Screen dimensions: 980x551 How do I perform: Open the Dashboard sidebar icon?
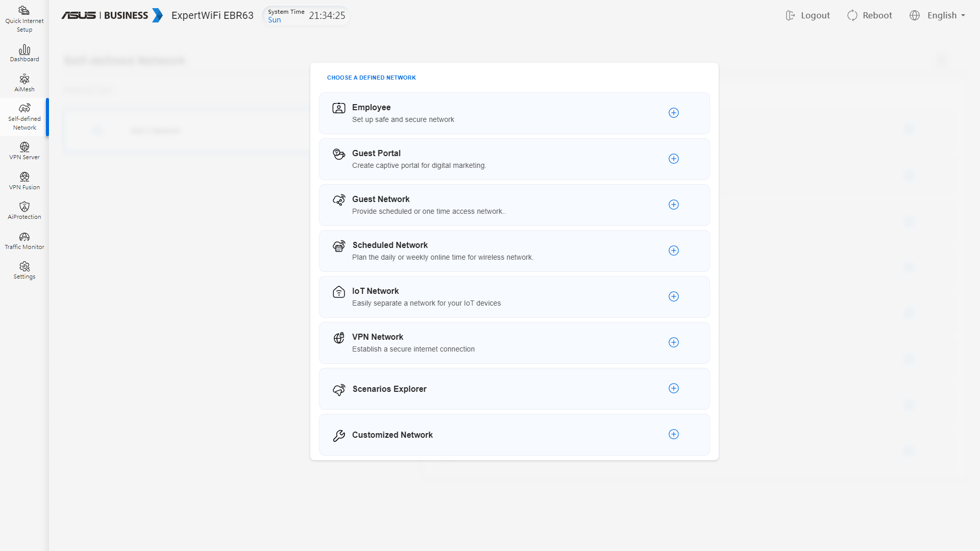[x=24, y=53]
